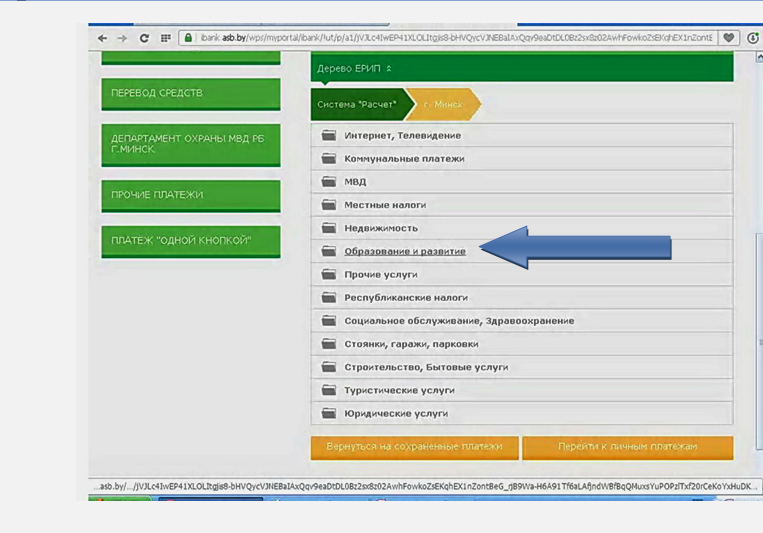This screenshot has height=533, width=763.
Task: Click the browser back arrow
Action: point(102,38)
